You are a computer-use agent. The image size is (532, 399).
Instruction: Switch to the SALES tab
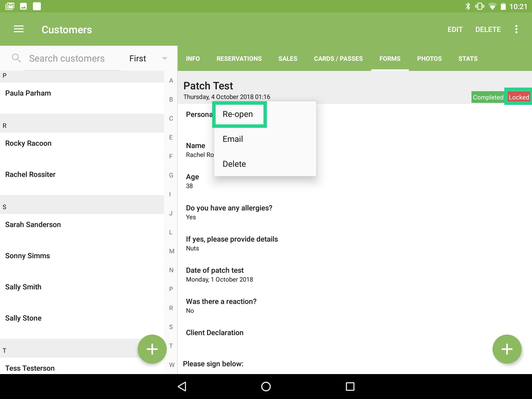point(288,59)
